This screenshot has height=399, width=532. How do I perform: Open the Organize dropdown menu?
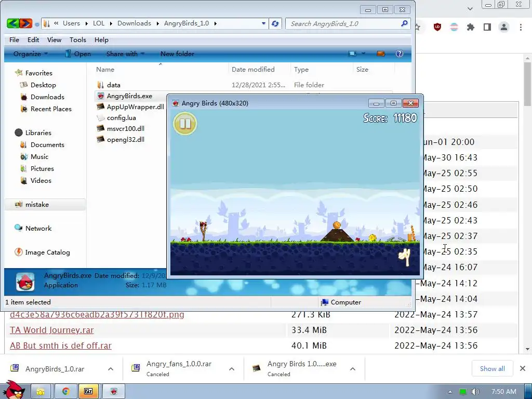point(31,54)
